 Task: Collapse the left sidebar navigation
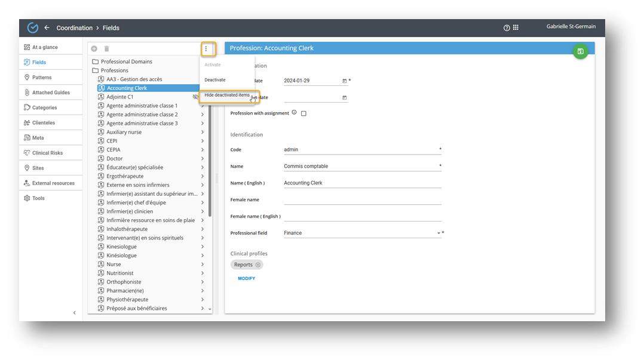(x=75, y=313)
